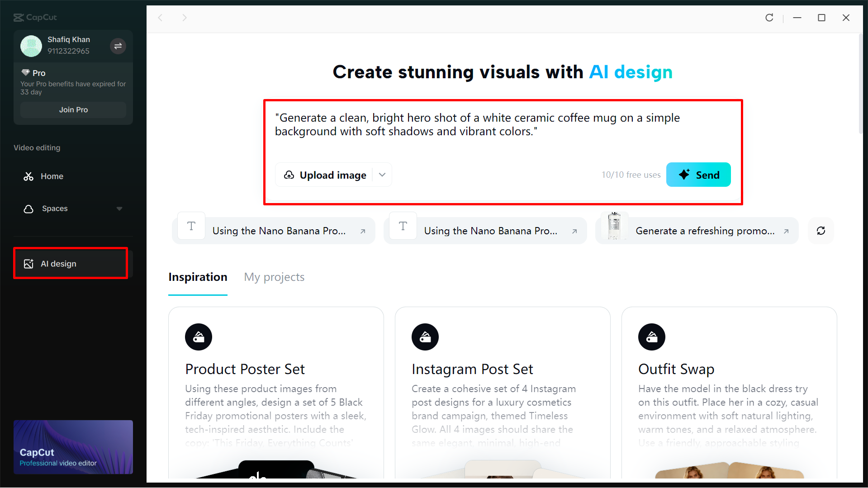Viewport: 868px width, 488px height.
Task: Click the refresh suggestions icon beside the prompt chips
Action: point(821,231)
